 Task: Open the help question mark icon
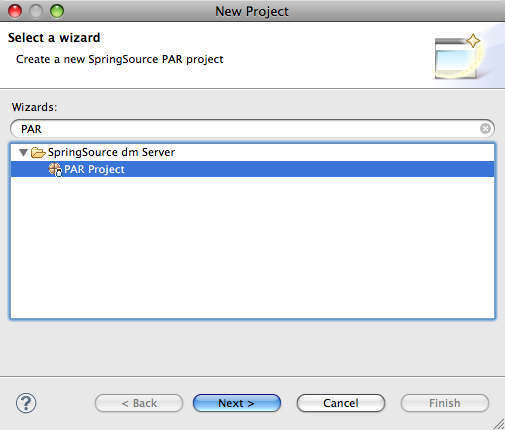click(x=26, y=403)
